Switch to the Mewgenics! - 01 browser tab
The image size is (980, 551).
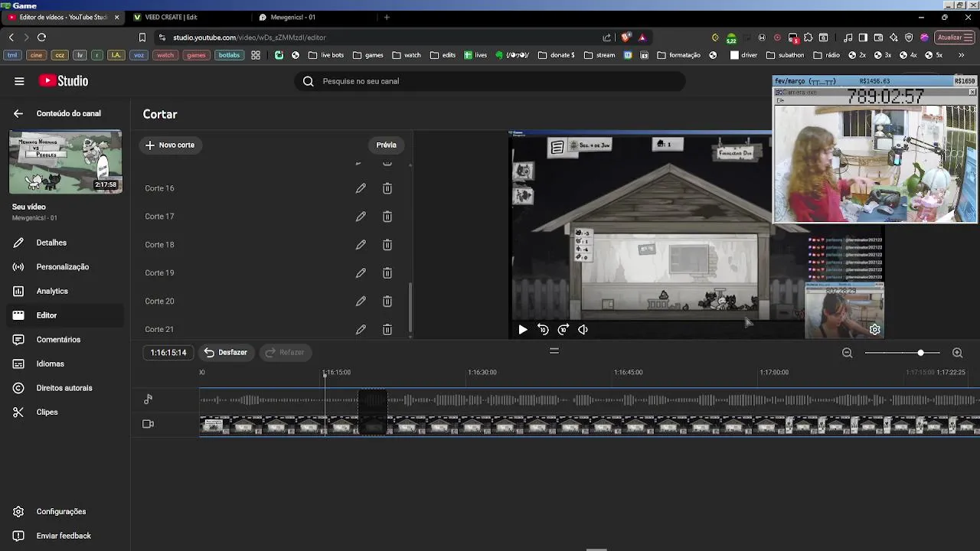click(x=314, y=17)
